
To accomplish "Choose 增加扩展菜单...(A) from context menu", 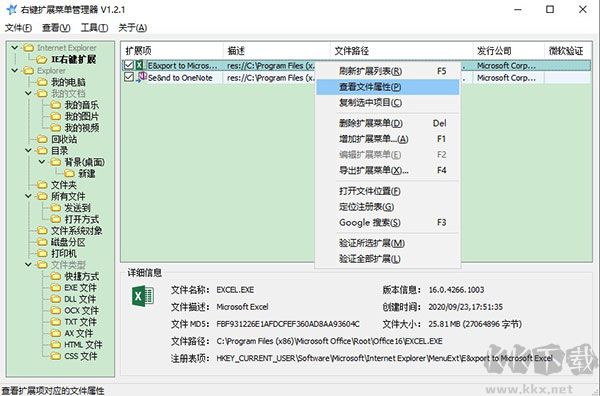I will click(x=388, y=139).
